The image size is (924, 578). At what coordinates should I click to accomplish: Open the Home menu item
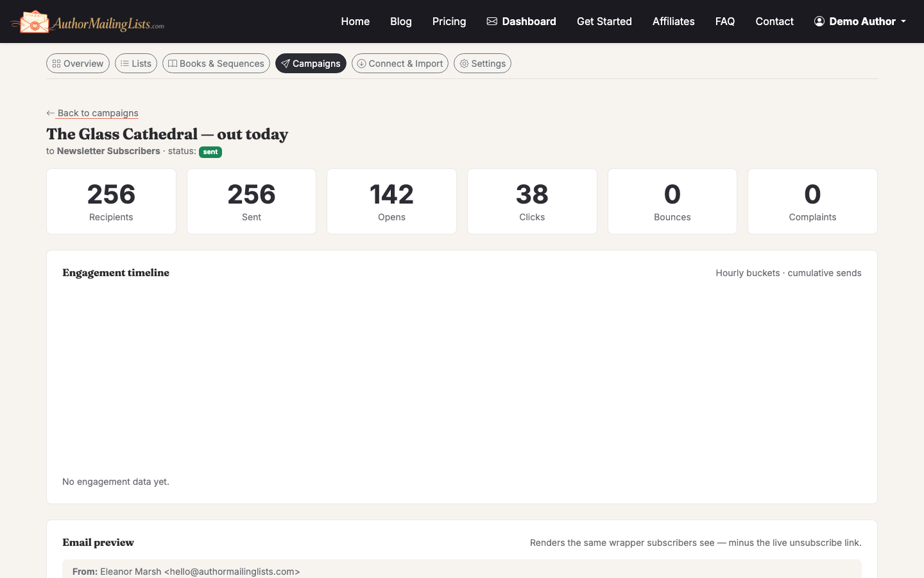(355, 21)
